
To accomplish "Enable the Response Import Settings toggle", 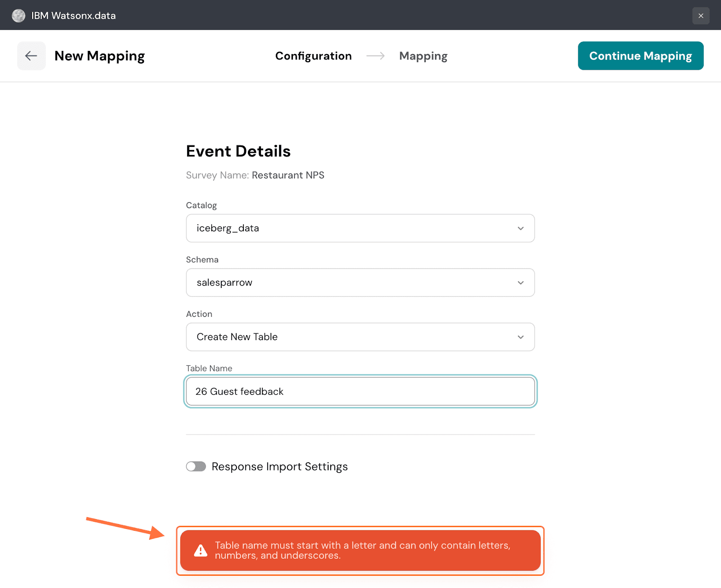I will tap(196, 466).
